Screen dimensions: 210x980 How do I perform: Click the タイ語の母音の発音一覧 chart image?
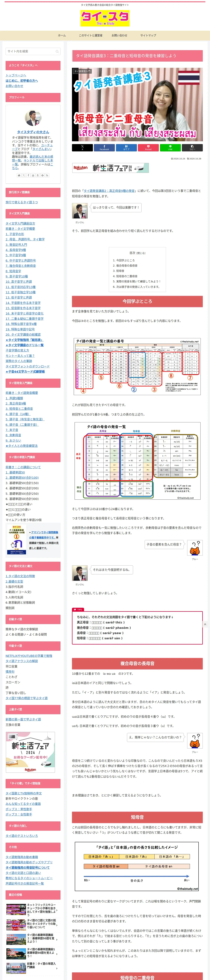coord(137,461)
